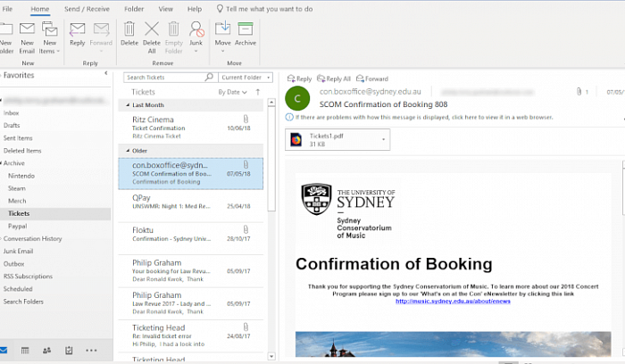Select the Home ribbon tab

tap(40, 9)
